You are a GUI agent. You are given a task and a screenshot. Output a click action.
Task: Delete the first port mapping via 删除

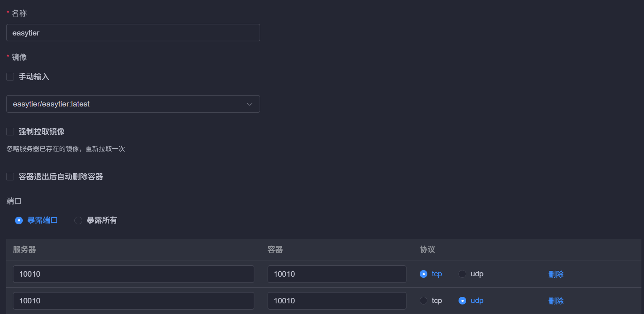556,274
